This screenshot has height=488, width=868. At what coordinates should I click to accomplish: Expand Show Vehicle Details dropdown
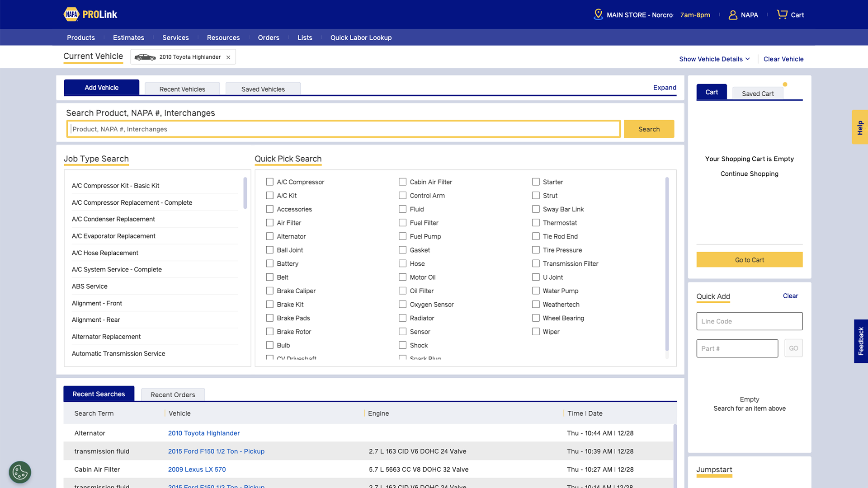(714, 59)
